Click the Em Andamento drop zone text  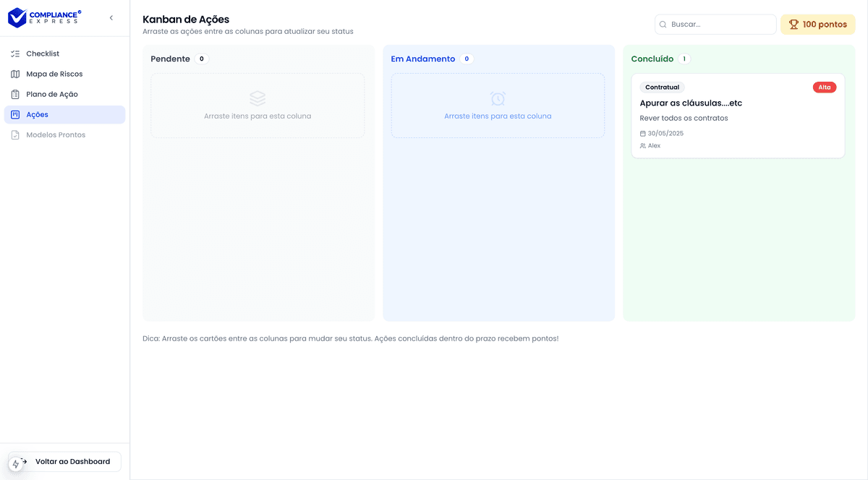(498, 116)
